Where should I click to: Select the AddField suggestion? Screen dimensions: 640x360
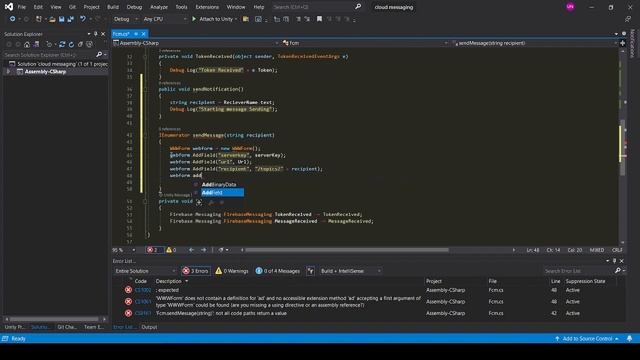pyautogui.click(x=222, y=193)
